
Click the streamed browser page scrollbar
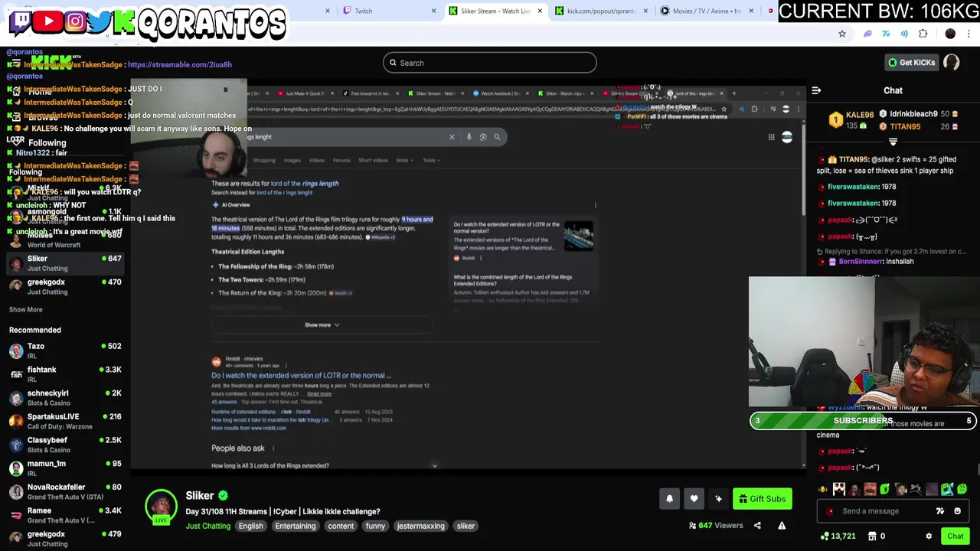pos(803,168)
